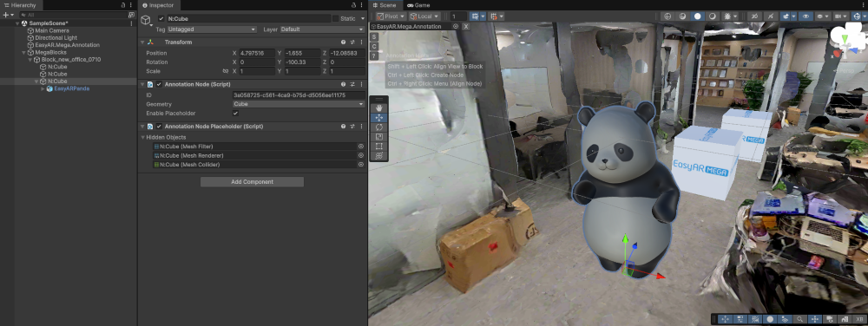Select the Move tool in scene toolbar

(x=379, y=118)
